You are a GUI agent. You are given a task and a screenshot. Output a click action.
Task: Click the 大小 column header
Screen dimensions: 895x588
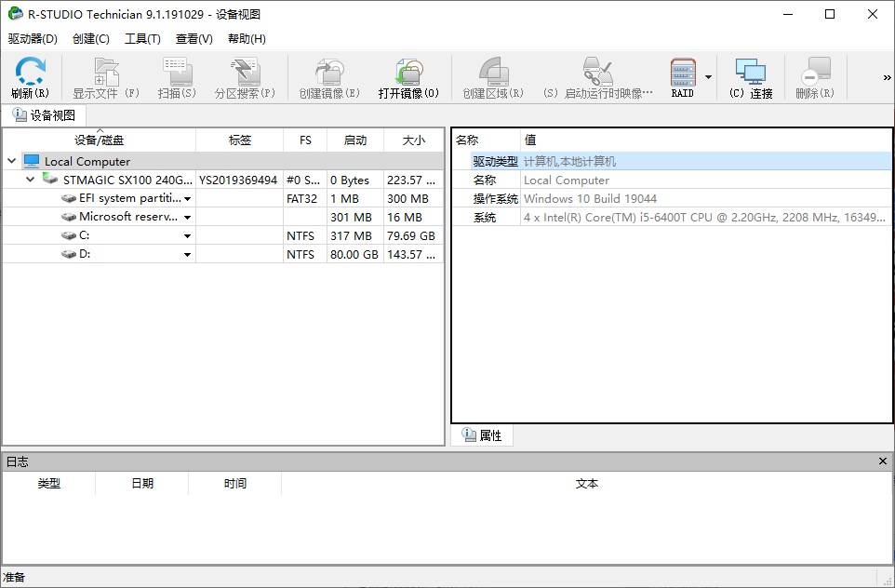pos(414,140)
